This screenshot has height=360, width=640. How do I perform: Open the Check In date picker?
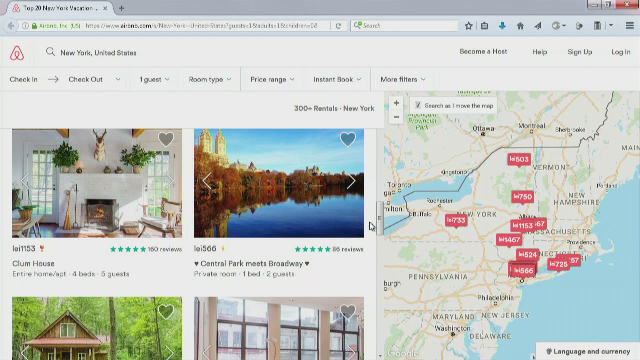click(23, 79)
